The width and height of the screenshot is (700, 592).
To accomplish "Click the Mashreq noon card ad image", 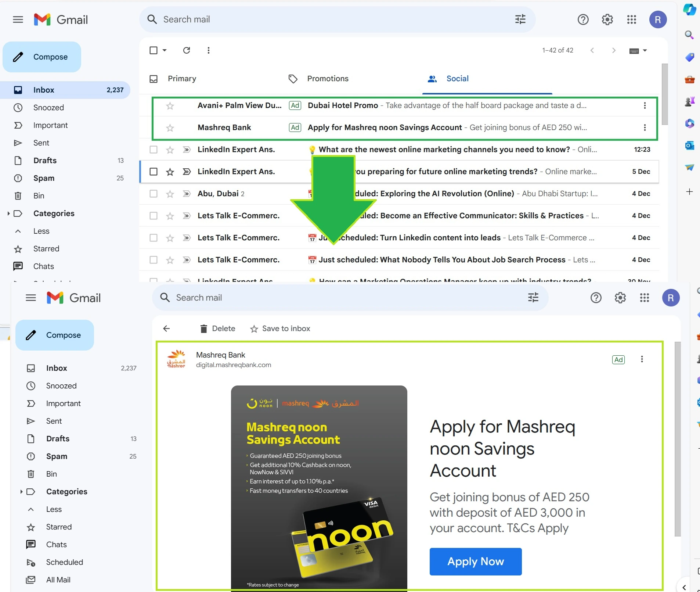I will [319, 488].
